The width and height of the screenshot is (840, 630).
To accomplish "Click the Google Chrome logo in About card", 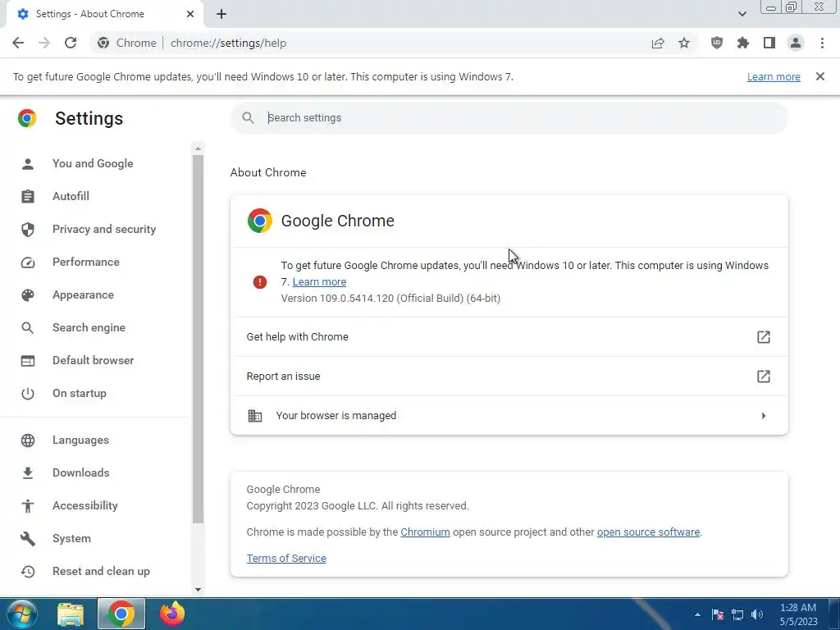I will pos(260,221).
